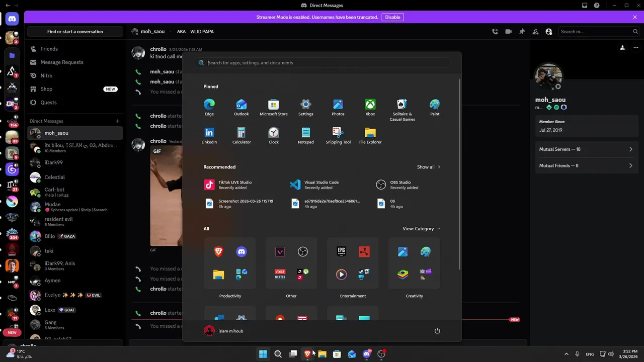Toggle user profile panel icon
The height and width of the screenshot is (362, 644).
point(549,31)
